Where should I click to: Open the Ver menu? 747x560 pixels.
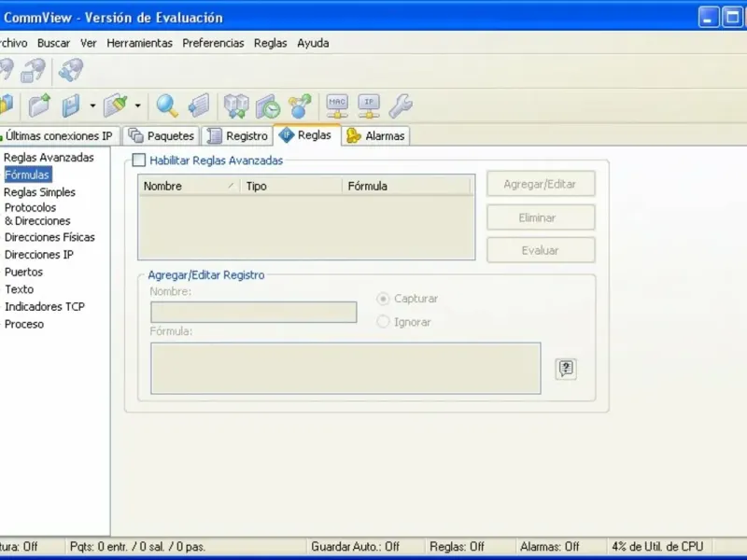click(x=88, y=43)
